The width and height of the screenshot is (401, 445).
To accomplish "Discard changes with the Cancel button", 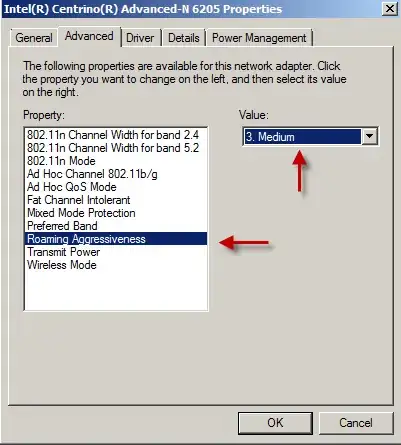I will (356, 423).
